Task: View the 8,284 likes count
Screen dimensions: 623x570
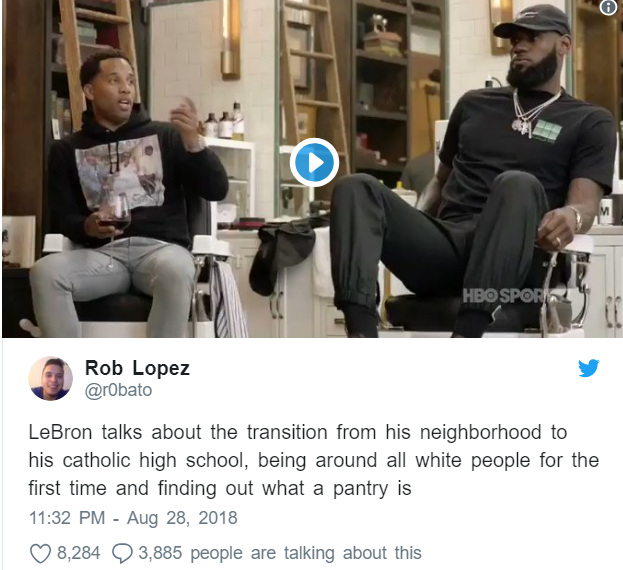Action: coord(79,553)
